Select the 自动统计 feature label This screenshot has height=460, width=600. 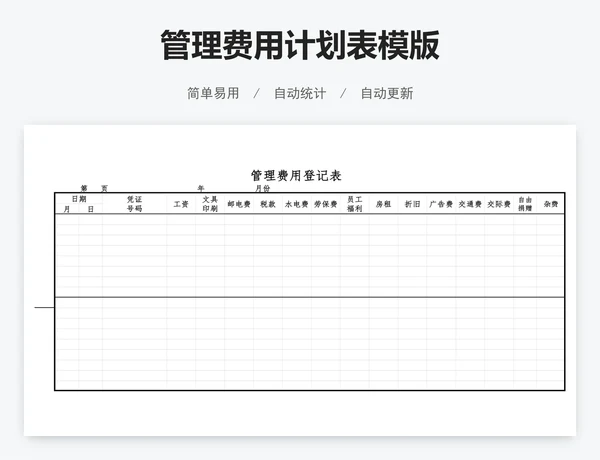[x=300, y=93]
